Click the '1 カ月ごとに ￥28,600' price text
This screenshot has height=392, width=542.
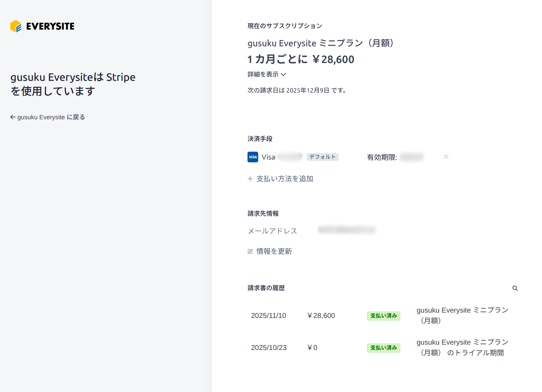[x=301, y=59]
